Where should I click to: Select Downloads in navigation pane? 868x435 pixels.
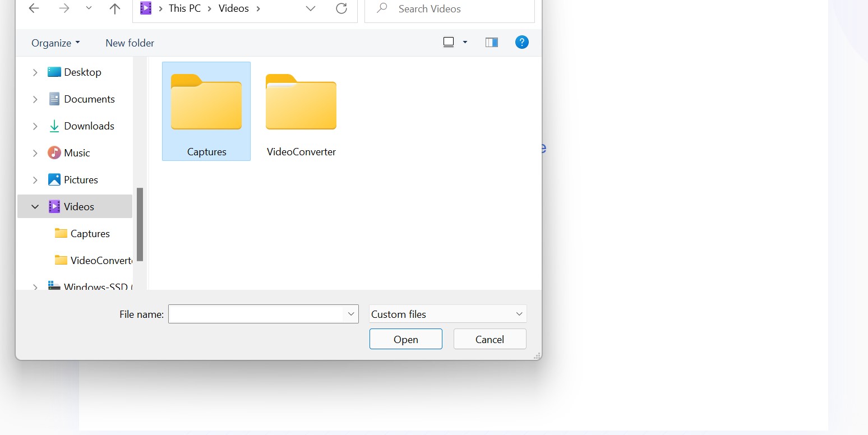(89, 126)
